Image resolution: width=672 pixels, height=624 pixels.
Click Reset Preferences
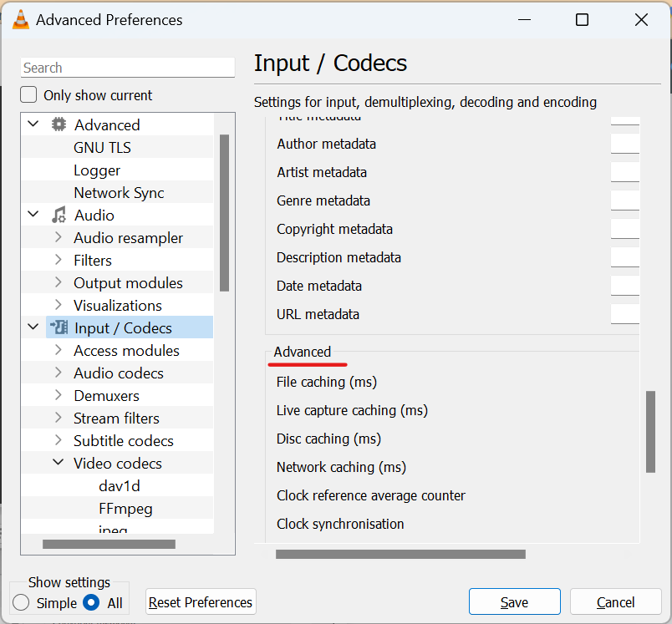click(201, 601)
